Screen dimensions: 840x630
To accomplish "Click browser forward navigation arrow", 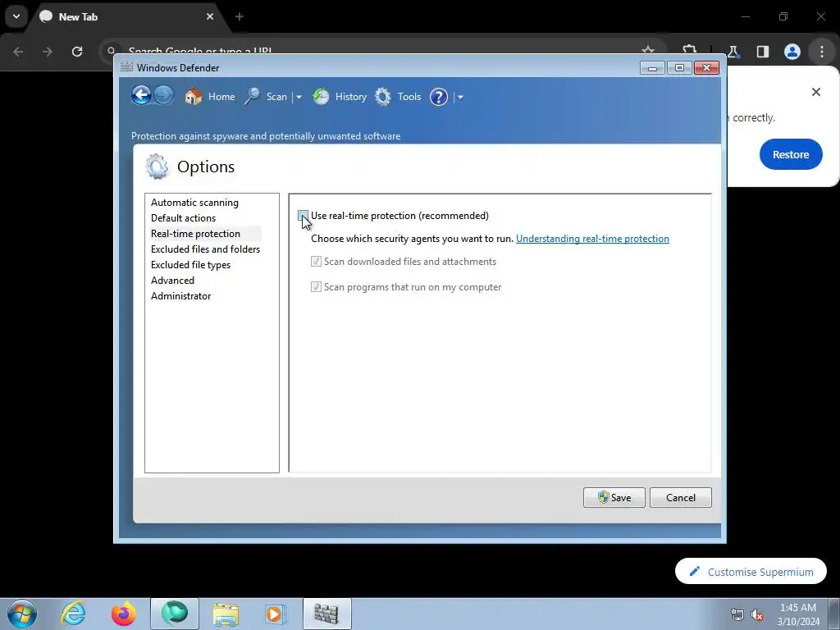I will (48, 52).
